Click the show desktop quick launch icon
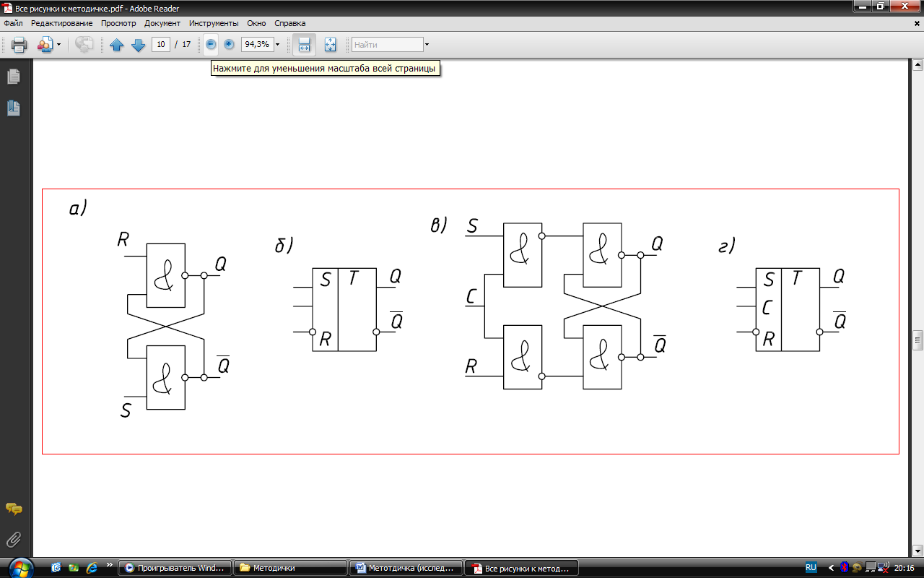Screen dimensions: 924x578 56,568
